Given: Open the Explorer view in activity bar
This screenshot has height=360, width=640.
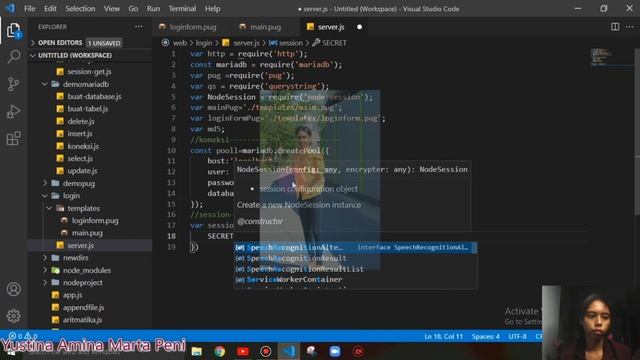Looking at the screenshot, I should pyautogui.click(x=13, y=30).
